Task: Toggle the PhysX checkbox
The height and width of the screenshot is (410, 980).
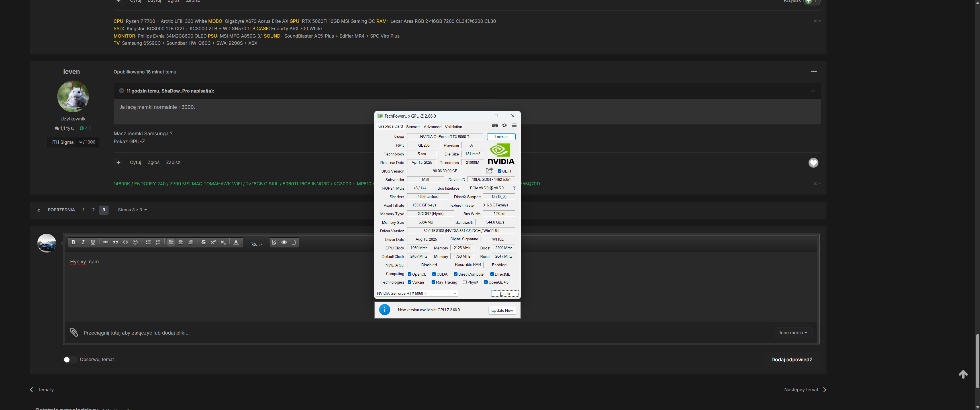Action: pos(465,282)
